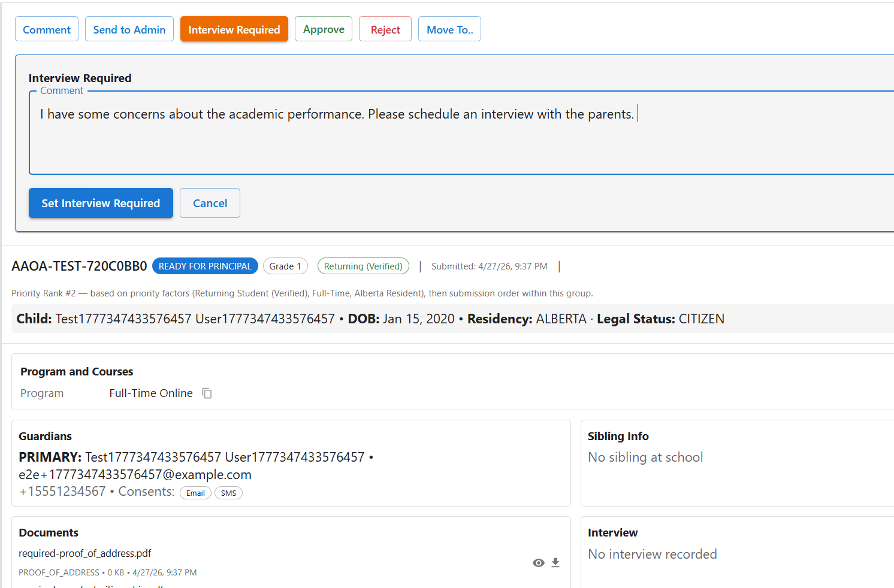
Task: Click the Sibling Info heading
Action: [x=618, y=436]
